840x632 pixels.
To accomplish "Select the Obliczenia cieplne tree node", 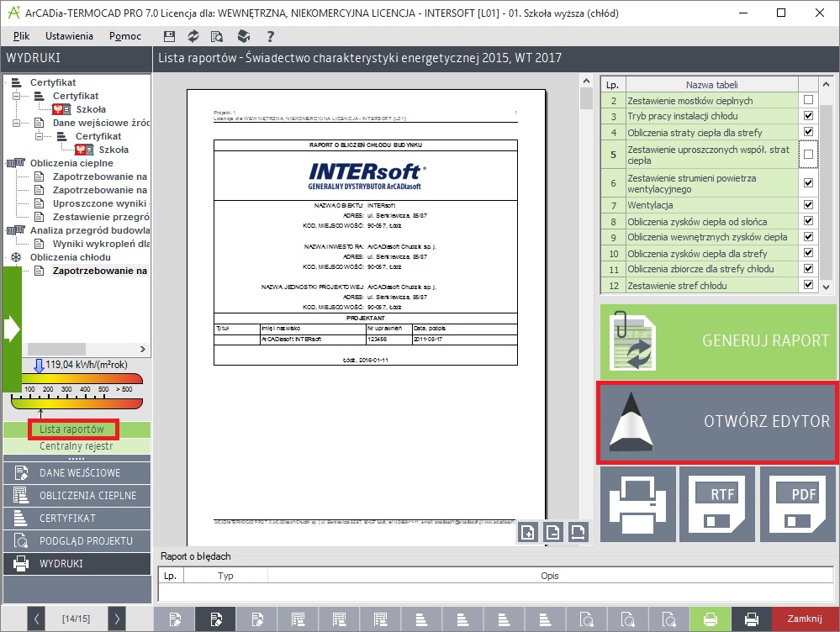I will click(71, 163).
